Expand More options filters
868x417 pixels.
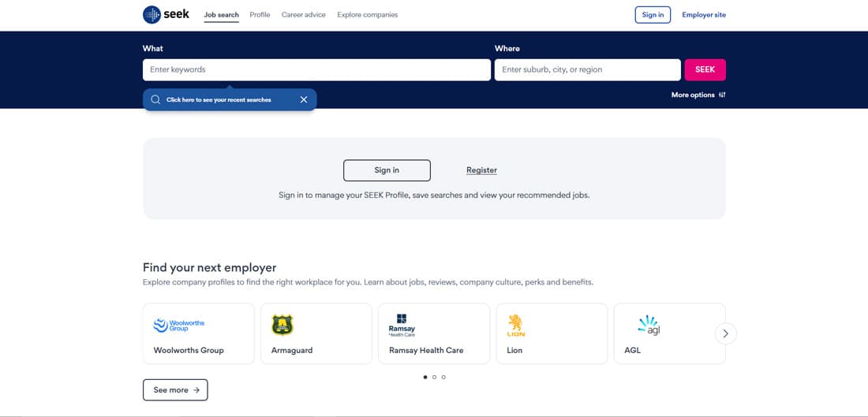pyautogui.click(x=698, y=95)
